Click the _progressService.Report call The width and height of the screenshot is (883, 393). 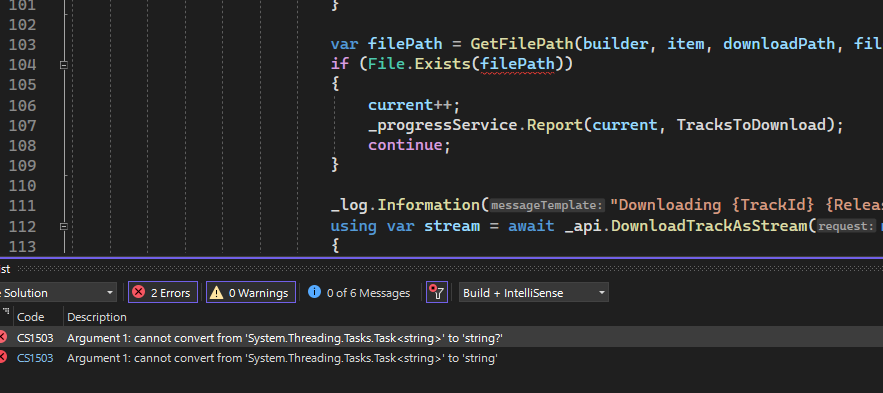pos(475,124)
